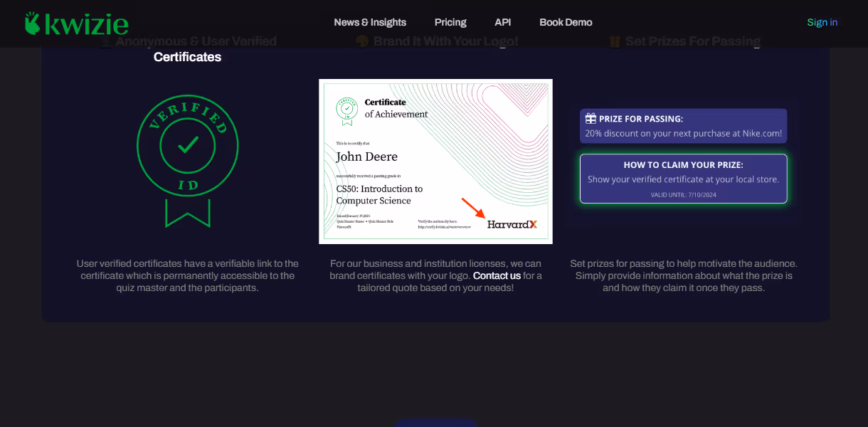Click 'User verified certificates have a verifiable link' paragraph
Image resolution: width=868 pixels, height=427 pixels.
coord(188,275)
